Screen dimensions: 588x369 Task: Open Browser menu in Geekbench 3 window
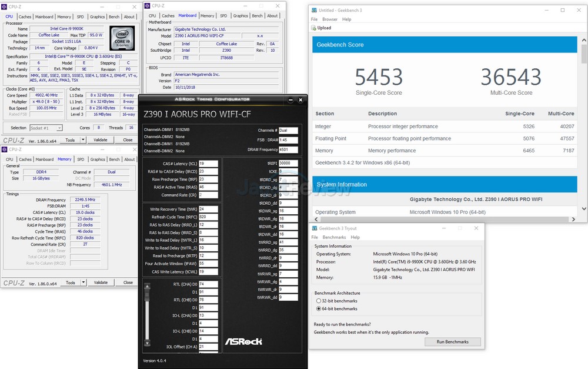tap(330, 19)
